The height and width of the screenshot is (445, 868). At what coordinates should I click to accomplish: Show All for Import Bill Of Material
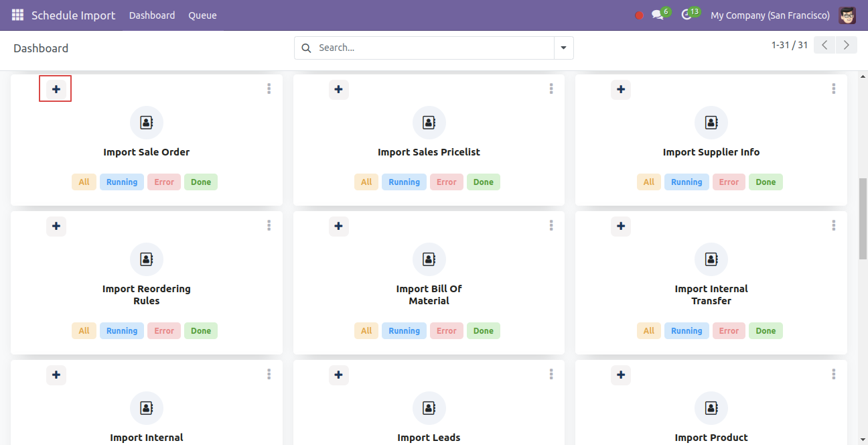coord(366,330)
